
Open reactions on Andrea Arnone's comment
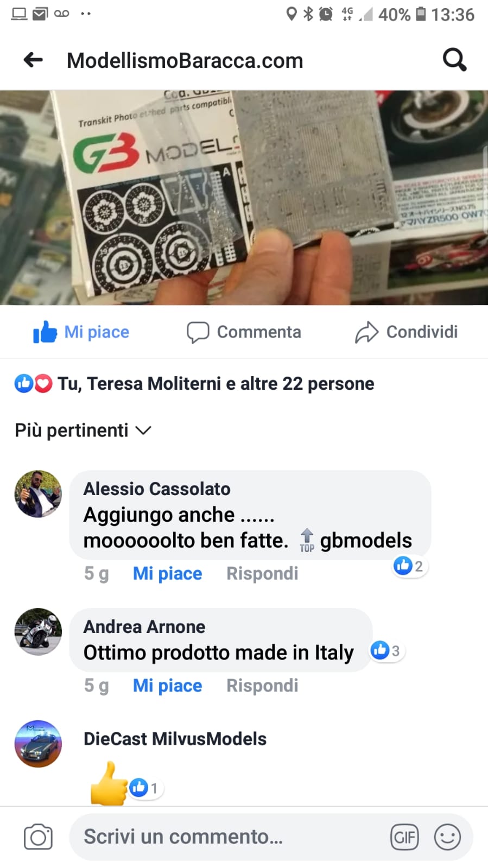click(x=386, y=650)
